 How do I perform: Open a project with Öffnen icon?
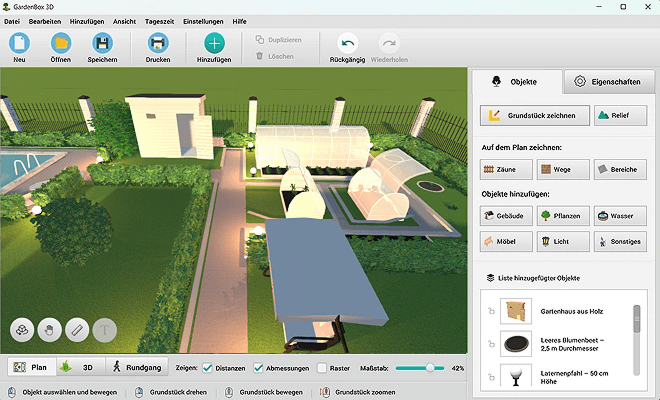pos(61,43)
